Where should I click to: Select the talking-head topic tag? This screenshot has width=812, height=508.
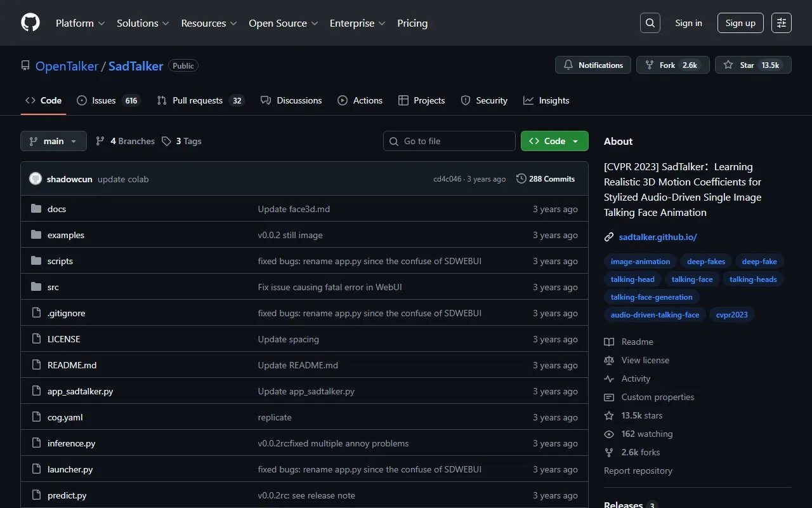tap(632, 279)
